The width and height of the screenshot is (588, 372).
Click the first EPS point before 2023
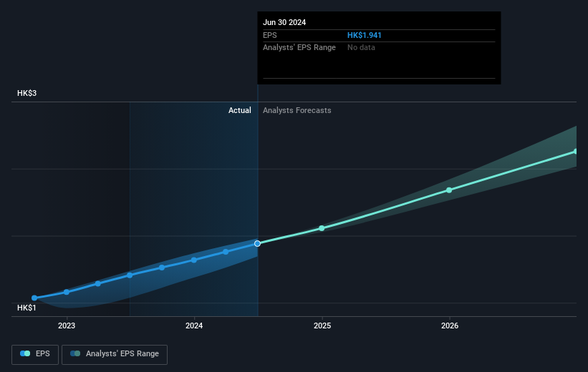click(34, 298)
